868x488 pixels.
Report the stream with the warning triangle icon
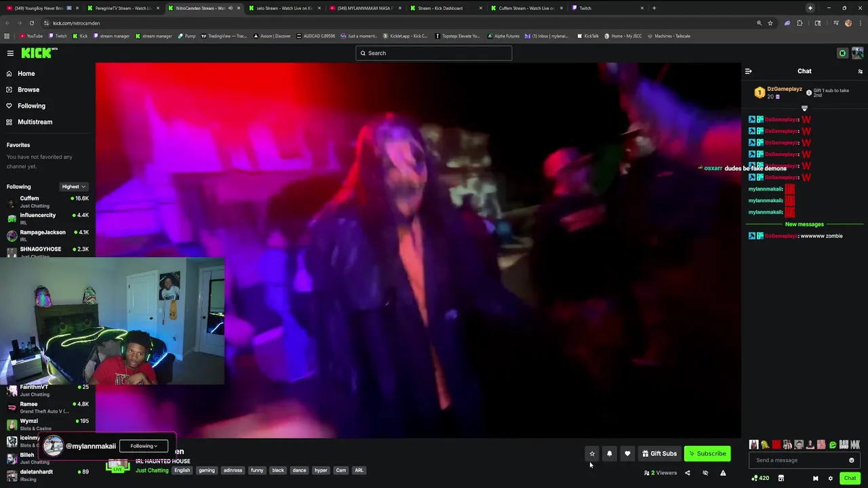point(723,473)
